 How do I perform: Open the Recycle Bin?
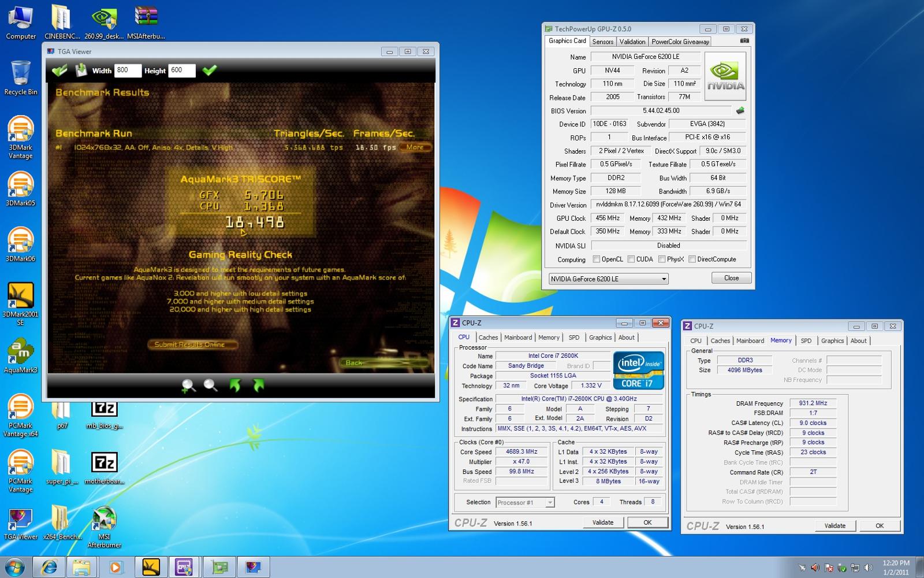pos(21,77)
